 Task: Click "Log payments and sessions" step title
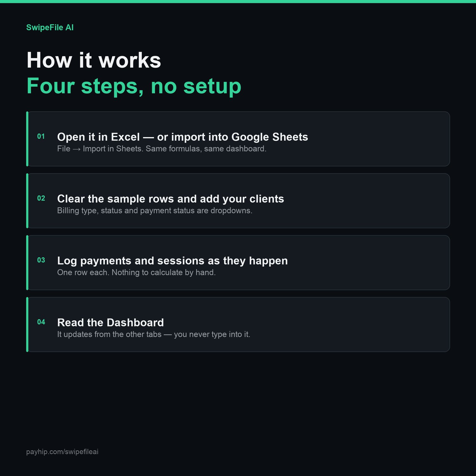pos(172,261)
